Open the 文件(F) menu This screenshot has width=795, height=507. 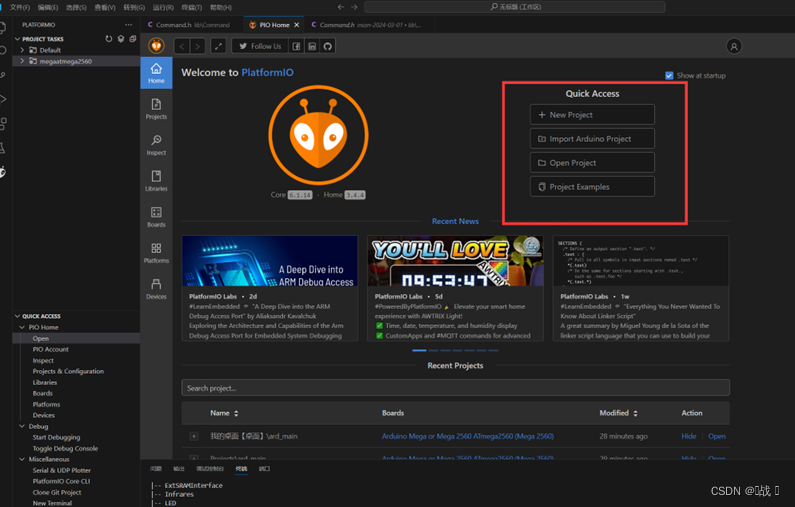coord(20,7)
